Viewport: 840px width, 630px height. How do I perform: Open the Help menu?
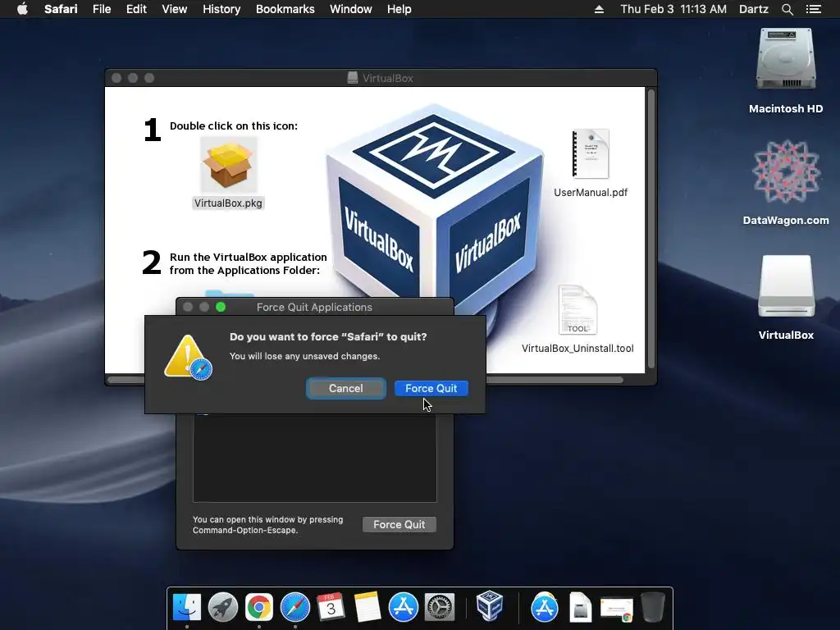click(399, 9)
